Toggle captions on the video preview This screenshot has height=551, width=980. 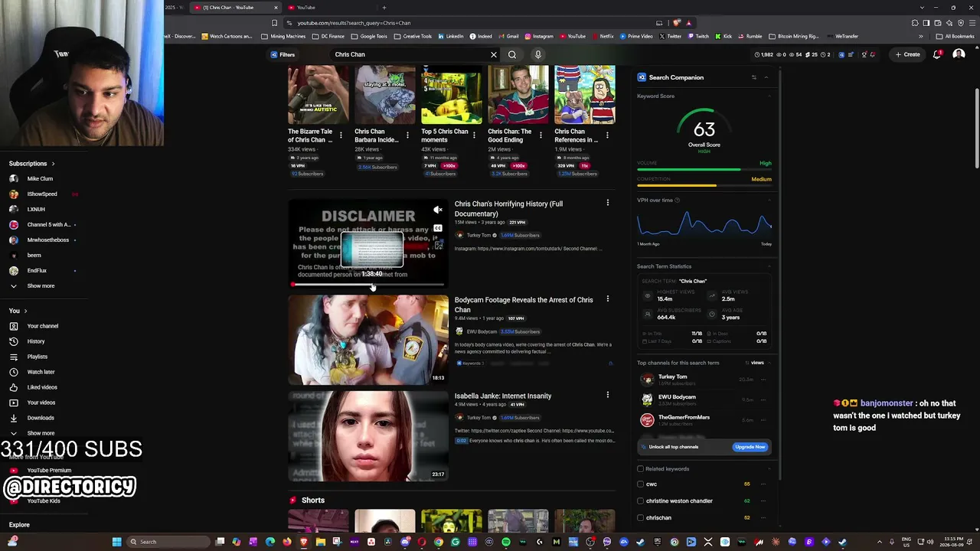(438, 228)
